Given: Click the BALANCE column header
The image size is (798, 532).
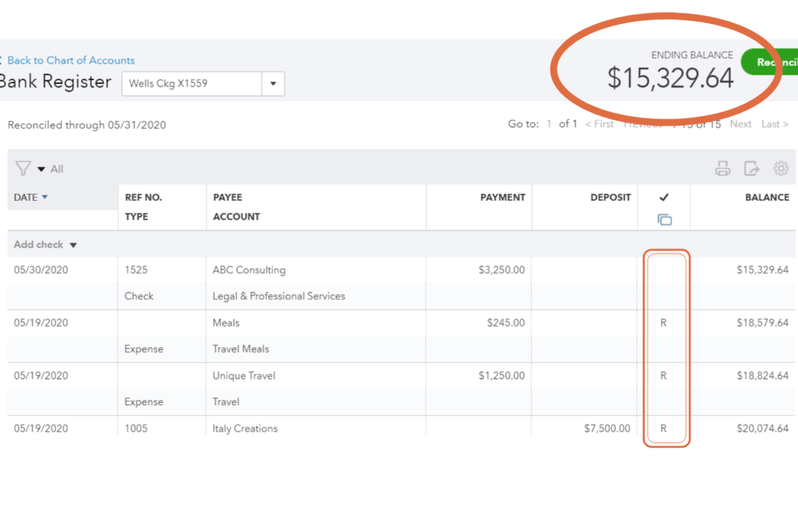Looking at the screenshot, I should [767, 197].
